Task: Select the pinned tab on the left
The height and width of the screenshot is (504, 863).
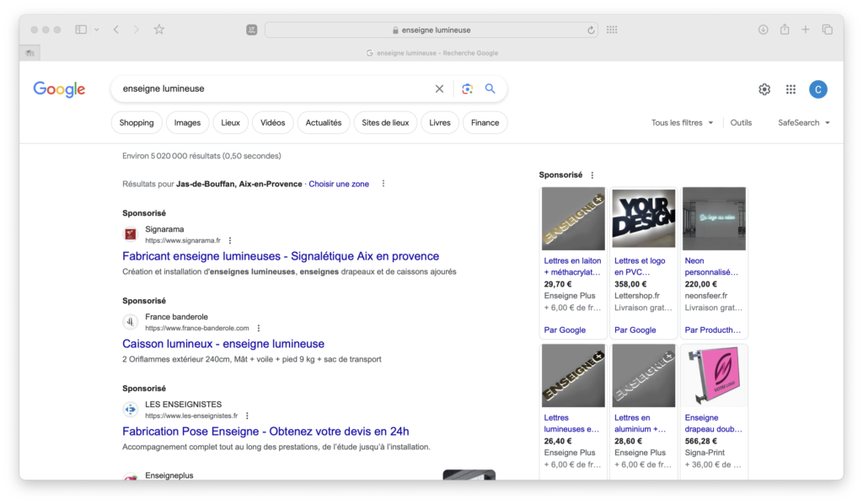Action: (29, 53)
